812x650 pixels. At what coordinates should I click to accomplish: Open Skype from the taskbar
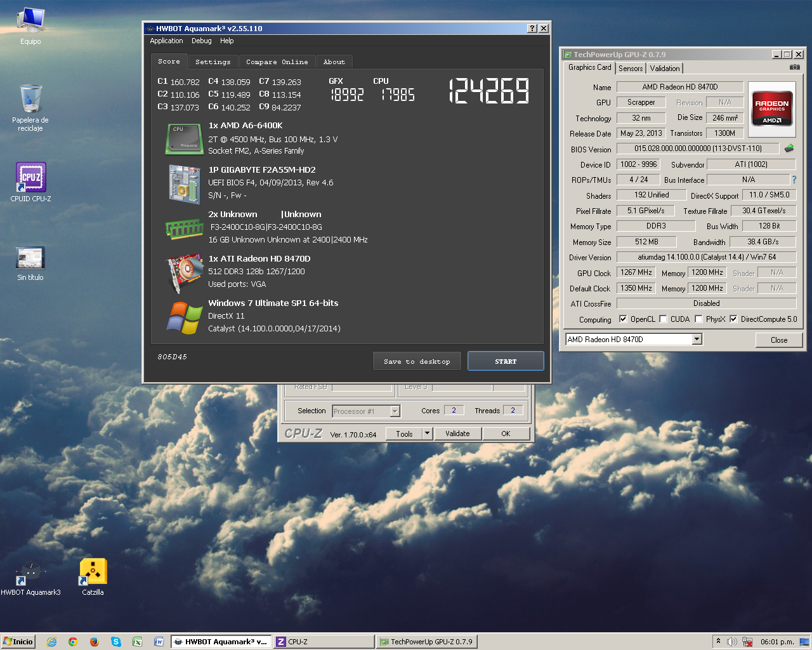(116, 642)
